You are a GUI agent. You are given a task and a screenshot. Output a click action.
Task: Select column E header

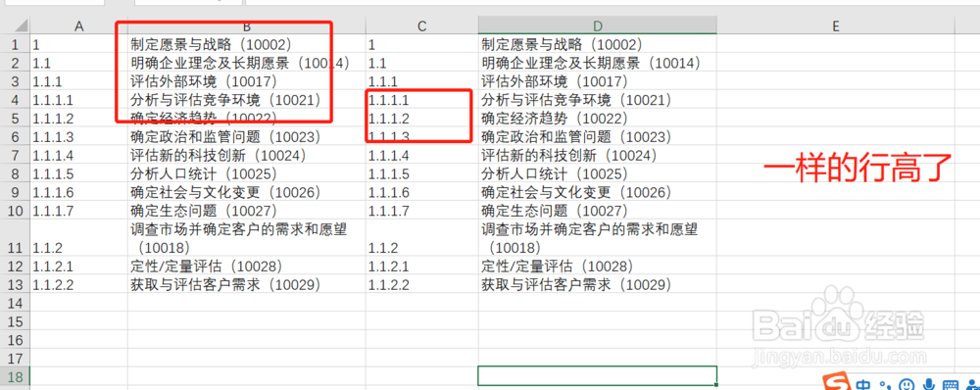click(x=836, y=25)
